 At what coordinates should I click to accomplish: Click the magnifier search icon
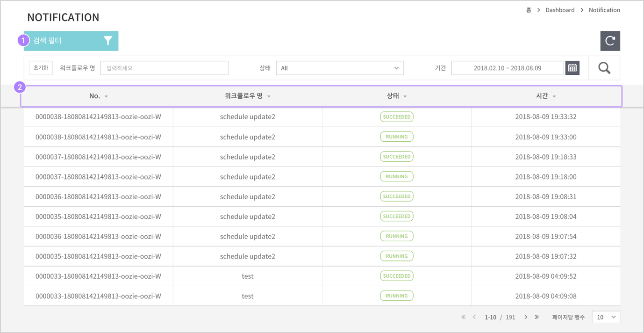tap(604, 68)
